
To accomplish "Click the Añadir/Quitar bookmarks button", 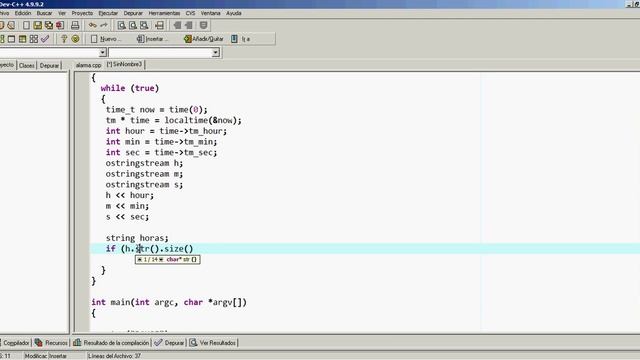I will pyautogui.click(x=204, y=39).
